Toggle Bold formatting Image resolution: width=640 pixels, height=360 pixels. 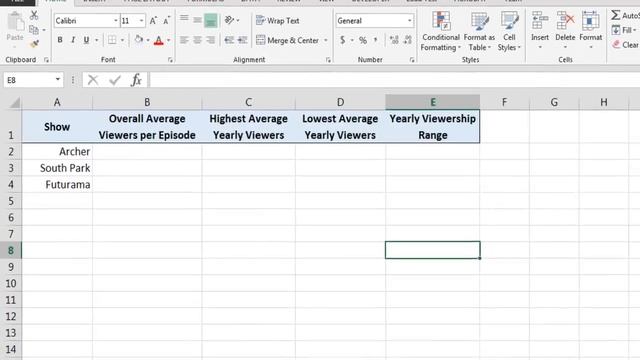click(60, 40)
